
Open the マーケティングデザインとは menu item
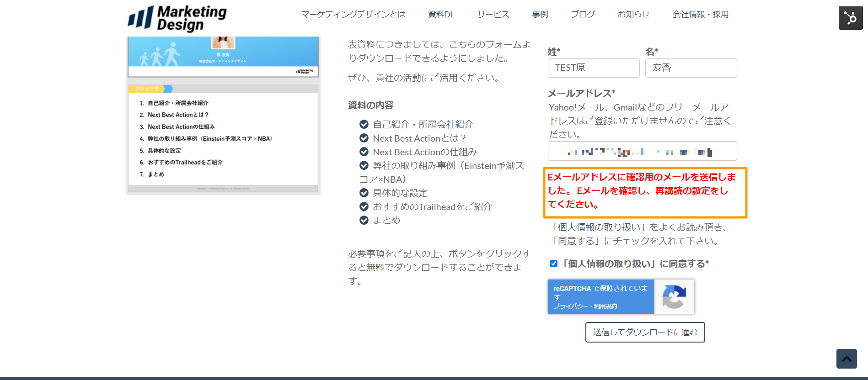tap(353, 15)
